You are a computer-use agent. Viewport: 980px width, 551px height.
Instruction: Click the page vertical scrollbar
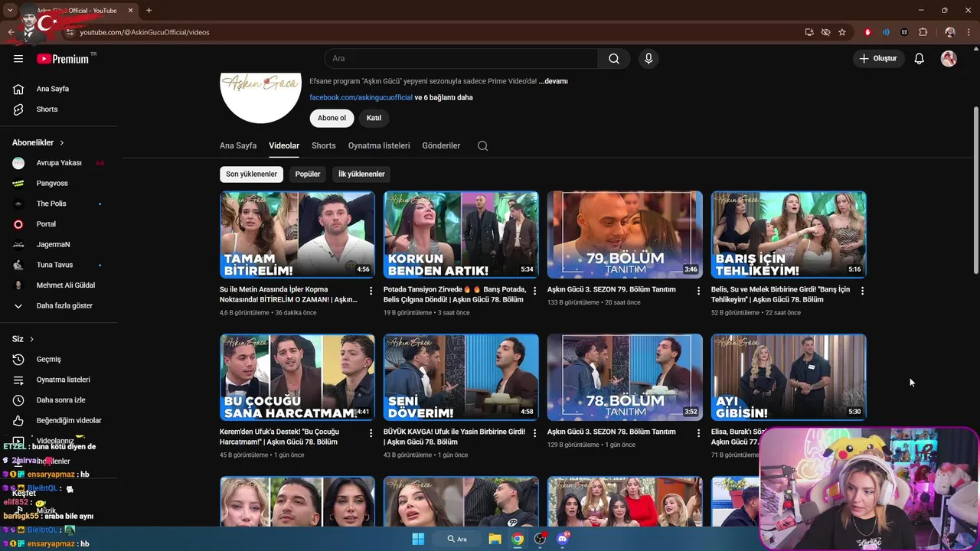(975, 190)
